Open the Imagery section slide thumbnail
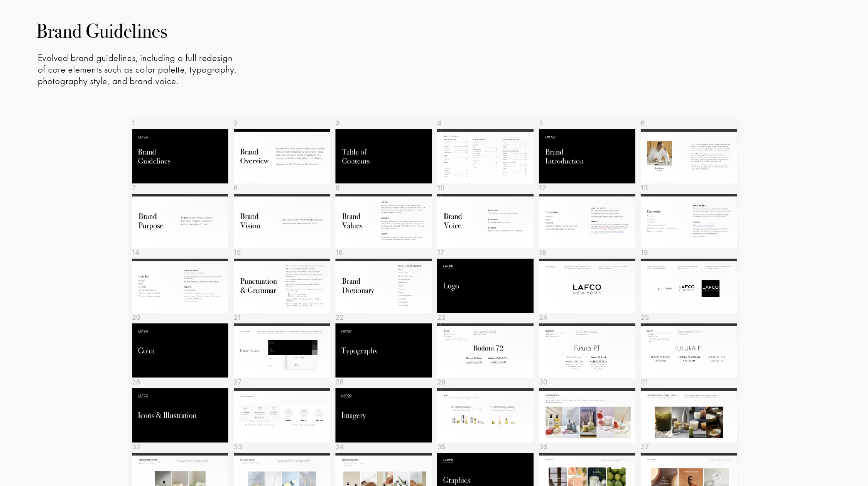Viewport: 868px width, 486px height. coord(383,415)
